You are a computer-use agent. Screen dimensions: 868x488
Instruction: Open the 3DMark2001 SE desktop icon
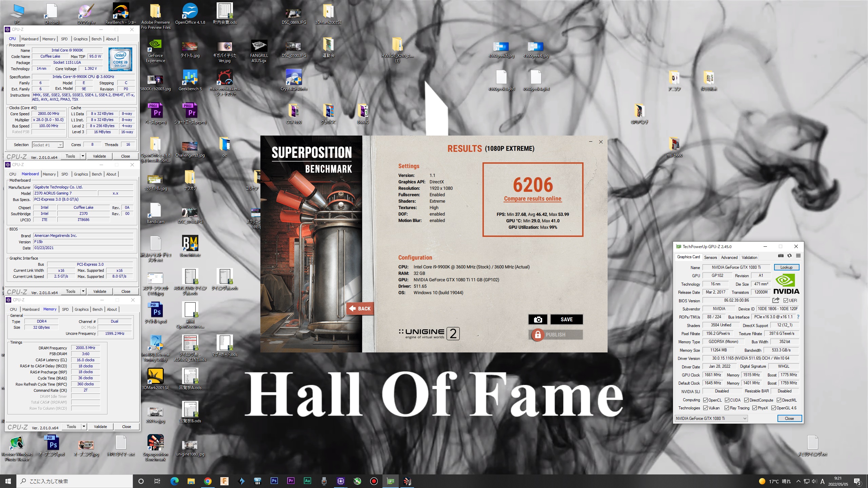coord(155,379)
